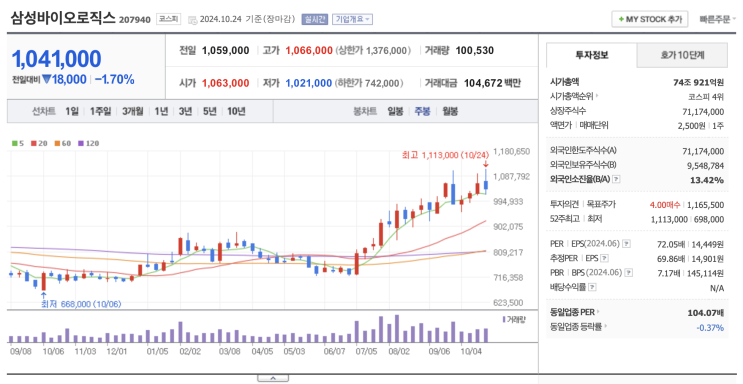Image resolution: width=743 pixels, height=384 pixels.
Task: Select the 10년 line chart period
Action: point(236,111)
